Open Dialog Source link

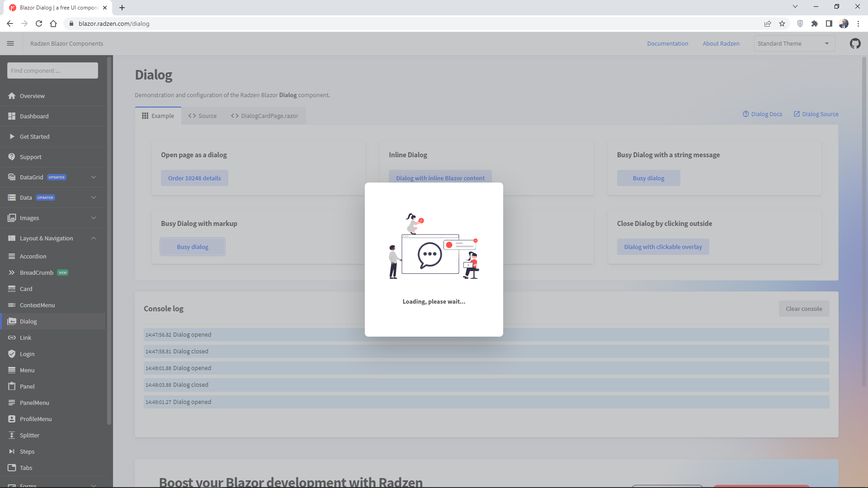(x=816, y=114)
